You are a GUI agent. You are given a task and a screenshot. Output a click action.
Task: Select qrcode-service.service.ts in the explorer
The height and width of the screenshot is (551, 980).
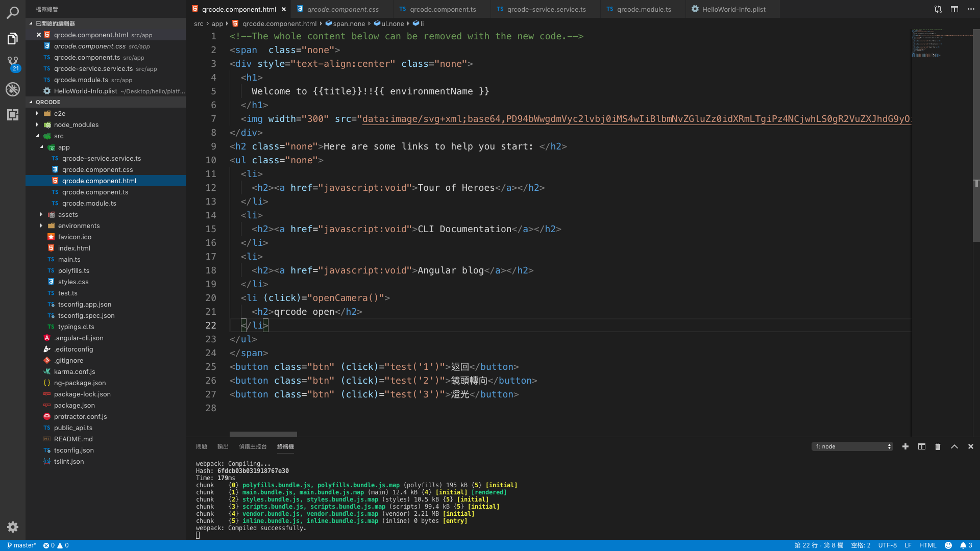pyautogui.click(x=102, y=158)
